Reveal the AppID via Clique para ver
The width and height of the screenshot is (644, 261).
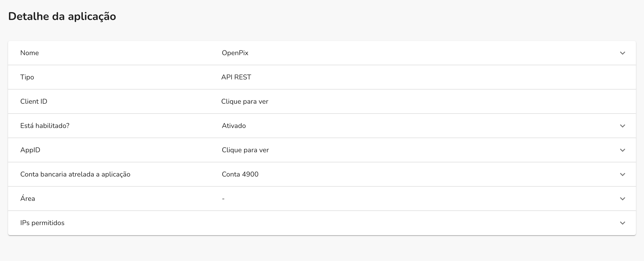coord(245,150)
